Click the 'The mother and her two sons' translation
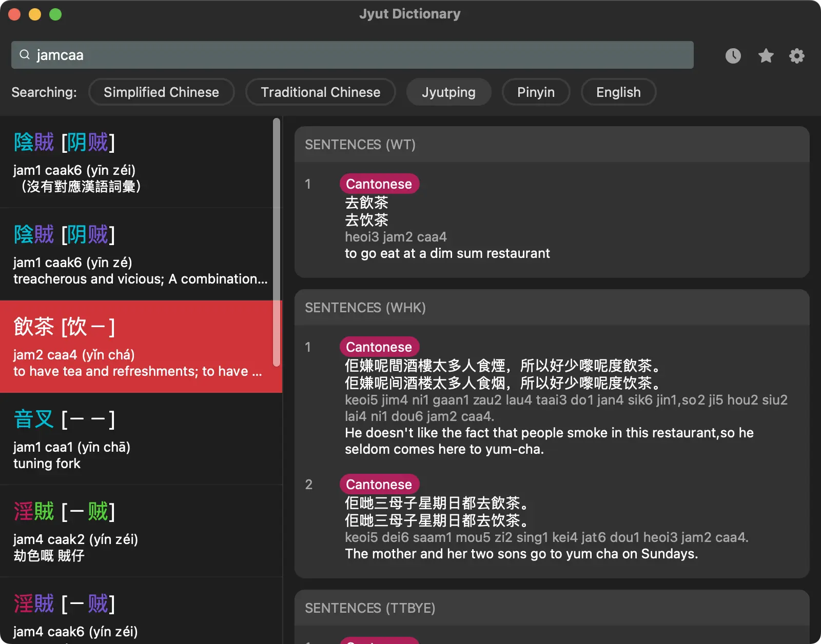 tap(521, 554)
